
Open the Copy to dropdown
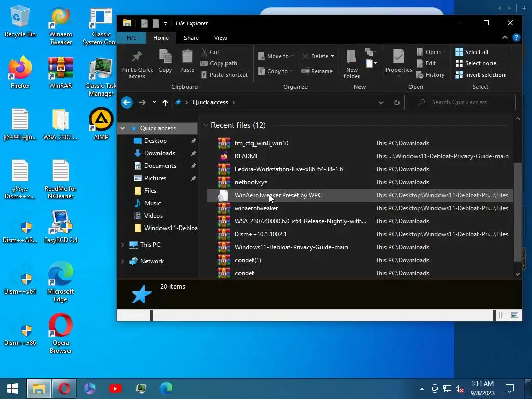[275, 71]
